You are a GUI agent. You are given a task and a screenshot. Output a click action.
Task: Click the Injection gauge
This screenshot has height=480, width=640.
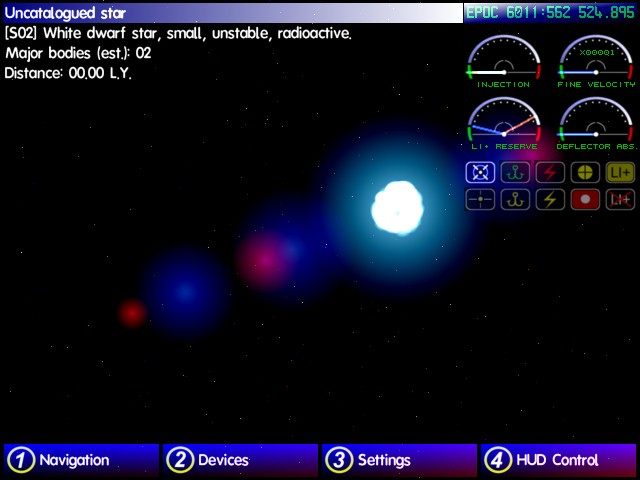coord(503,62)
